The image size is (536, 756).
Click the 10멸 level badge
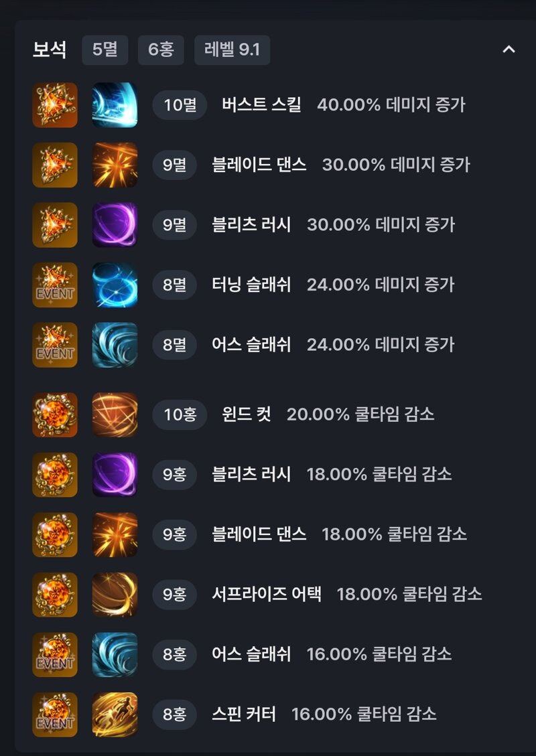180,105
